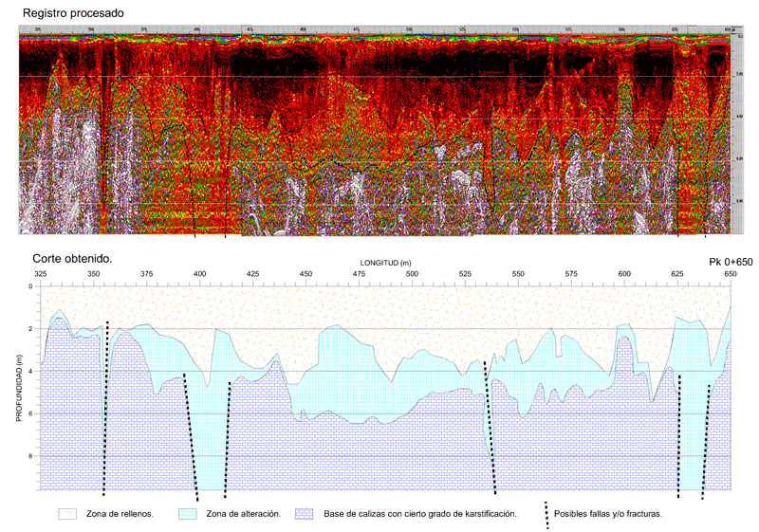759x532 pixels.
Task: Click the 'Corte obtenido.' heading
Action: (x=72, y=259)
